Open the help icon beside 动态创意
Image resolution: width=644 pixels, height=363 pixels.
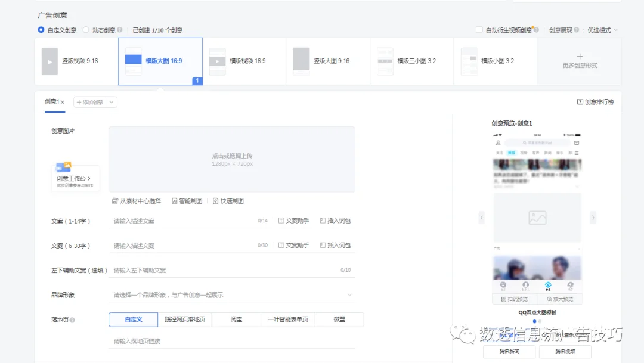coord(119,30)
